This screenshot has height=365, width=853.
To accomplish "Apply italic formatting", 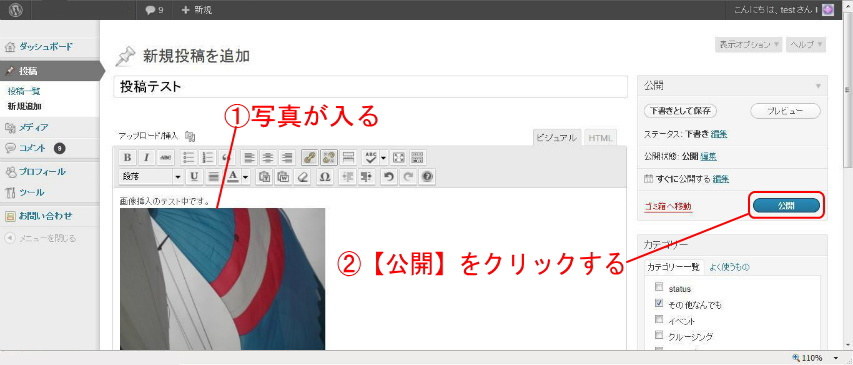I will pyautogui.click(x=146, y=158).
